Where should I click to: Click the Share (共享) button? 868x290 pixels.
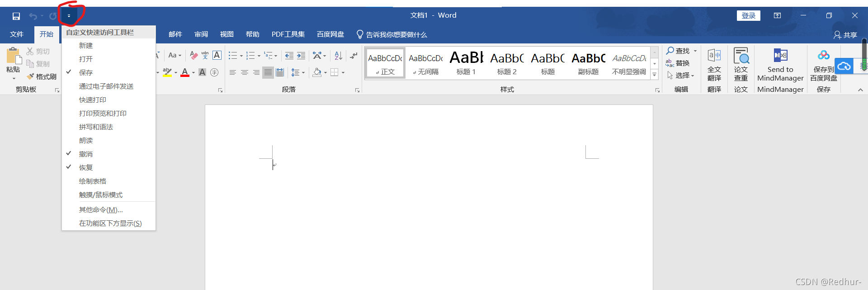pyautogui.click(x=845, y=35)
